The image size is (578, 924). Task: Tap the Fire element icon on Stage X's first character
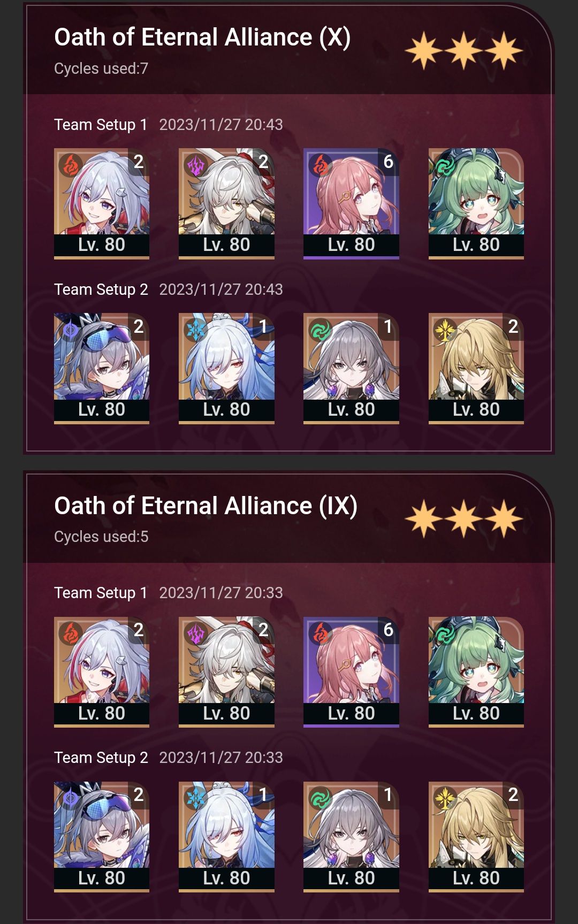pyautogui.click(x=71, y=165)
